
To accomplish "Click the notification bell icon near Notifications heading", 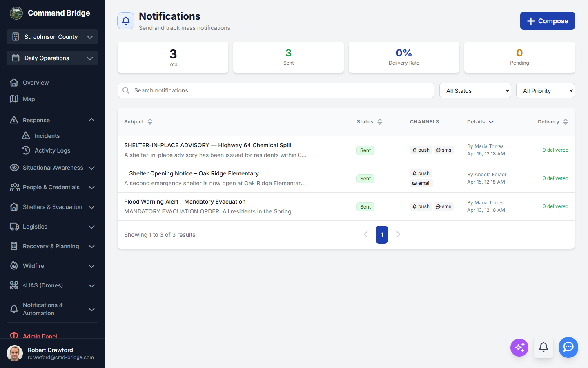I will point(126,21).
